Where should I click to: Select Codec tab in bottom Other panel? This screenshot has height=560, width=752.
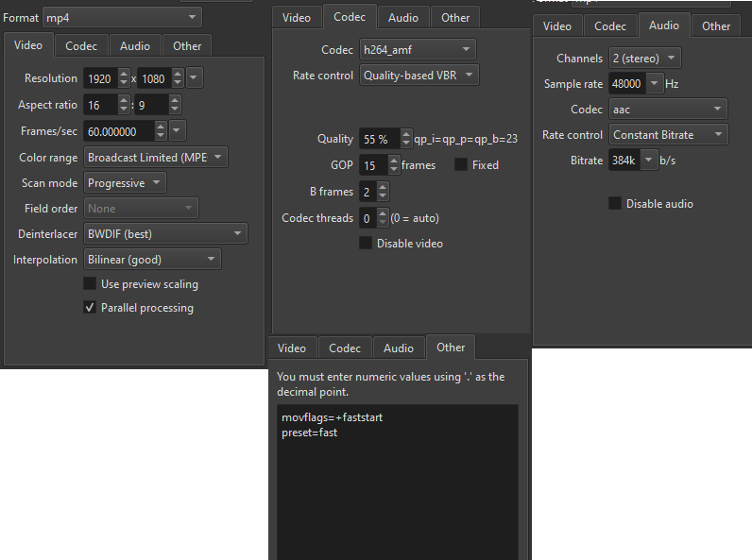point(344,348)
